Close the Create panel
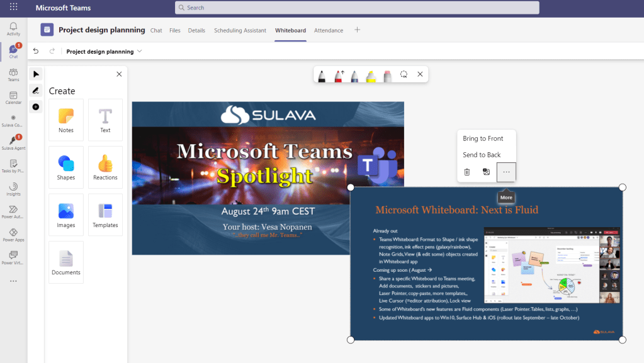This screenshot has height=363, width=644. coord(119,74)
